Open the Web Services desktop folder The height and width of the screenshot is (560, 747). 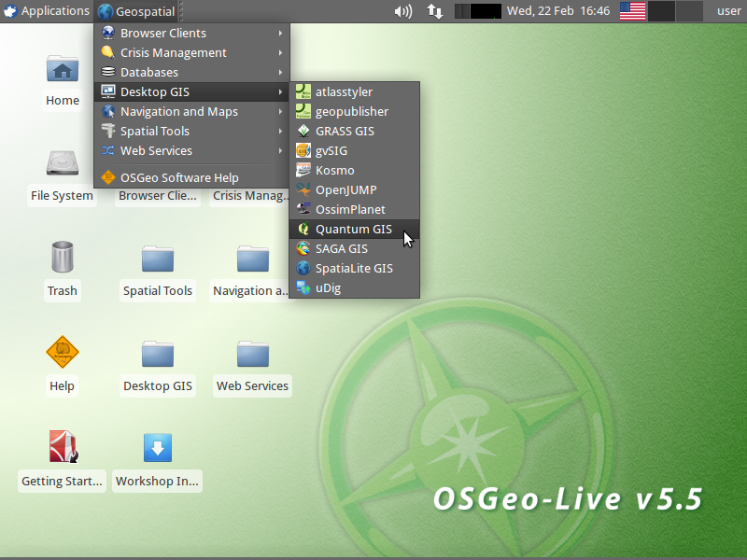(x=253, y=354)
